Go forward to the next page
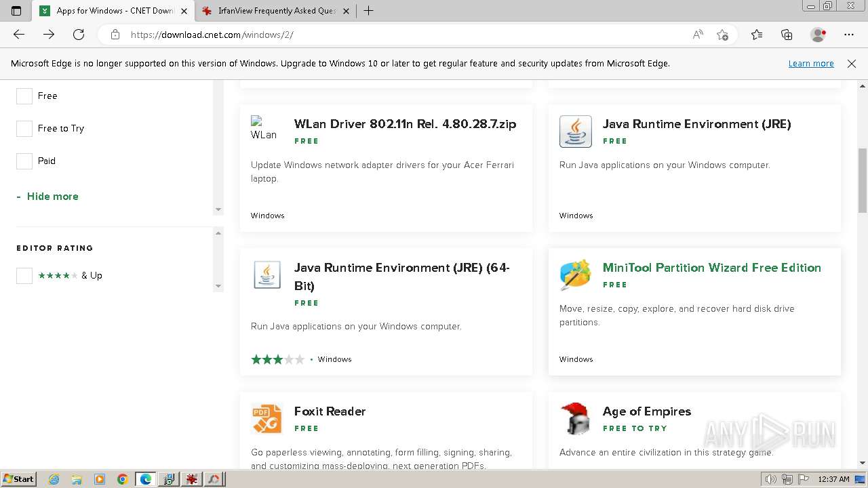This screenshot has height=488, width=868. click(49, 35)
